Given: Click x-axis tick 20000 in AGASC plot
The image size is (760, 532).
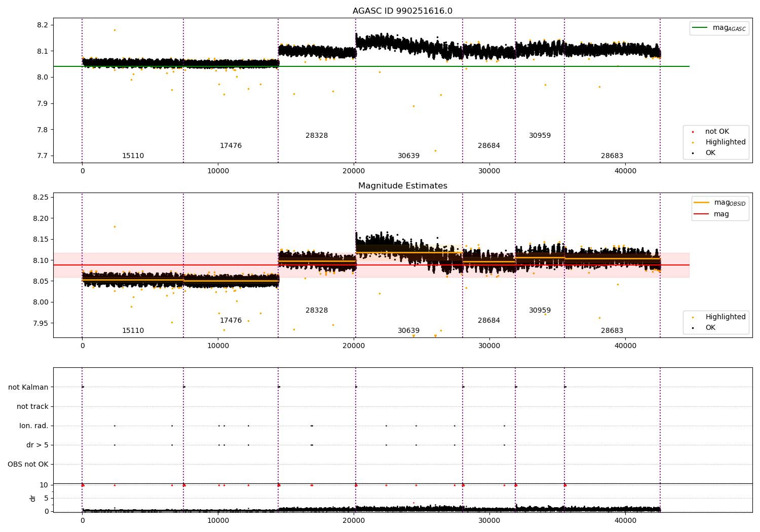Looking at the screenshot, I should pos(354,171).
